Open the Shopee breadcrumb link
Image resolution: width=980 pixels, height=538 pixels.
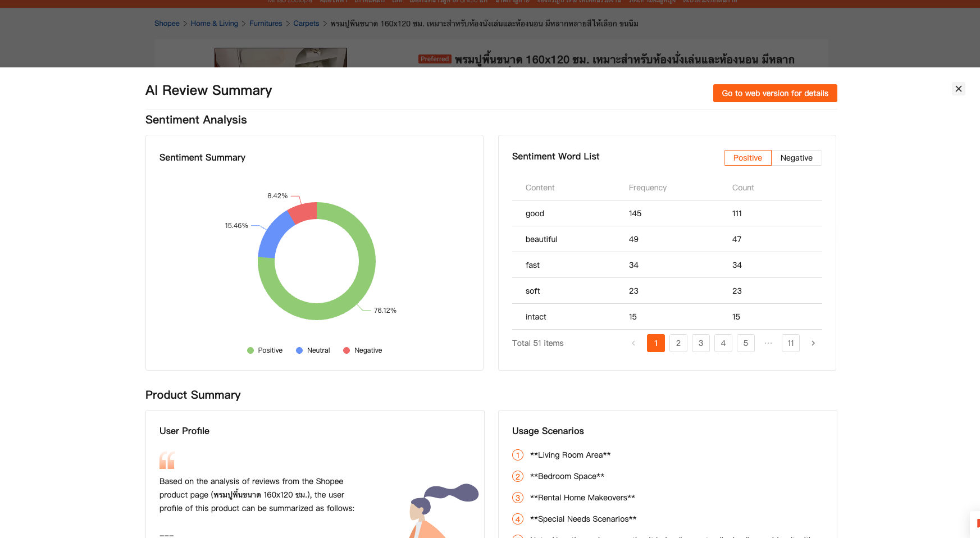coord(167,24)
